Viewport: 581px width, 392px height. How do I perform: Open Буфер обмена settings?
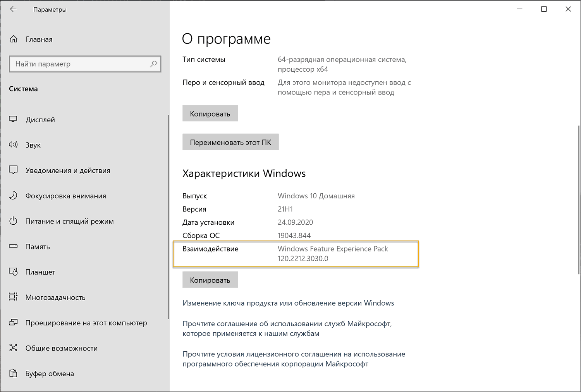(x=50, y=373)
